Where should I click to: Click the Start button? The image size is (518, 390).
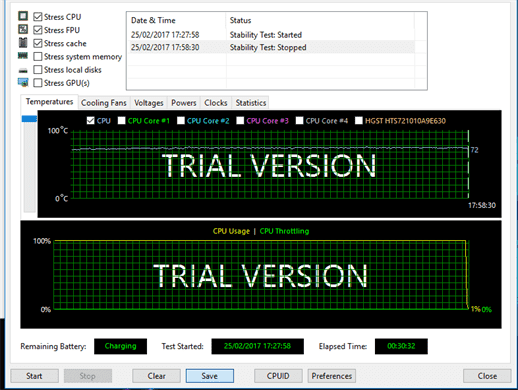click(x=34, y=376)
